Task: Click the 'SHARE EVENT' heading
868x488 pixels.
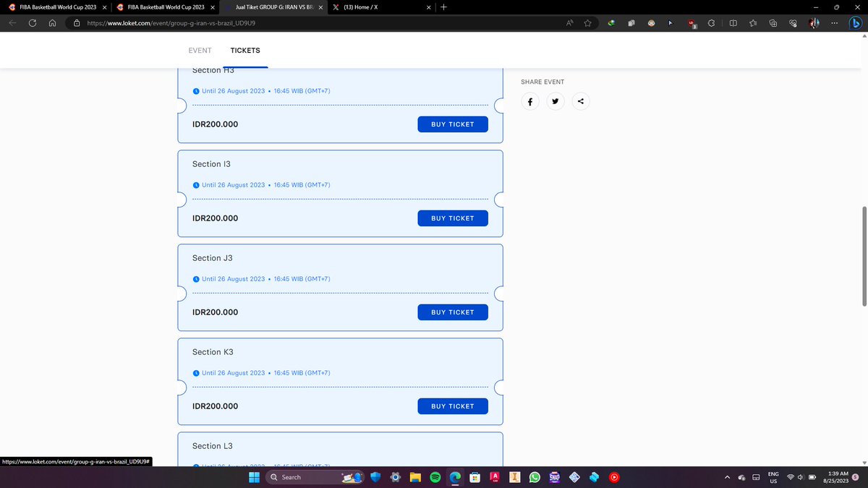Action: (542, 82)
